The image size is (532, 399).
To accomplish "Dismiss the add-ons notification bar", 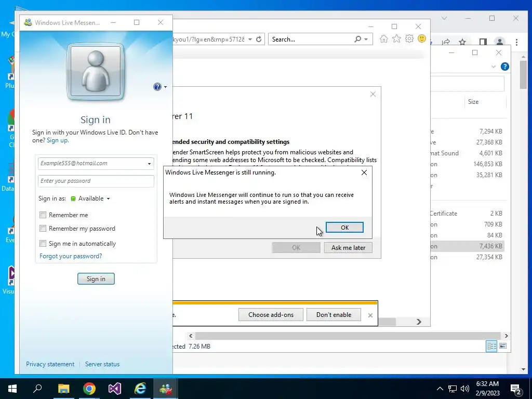I will [x=370, y=315].
